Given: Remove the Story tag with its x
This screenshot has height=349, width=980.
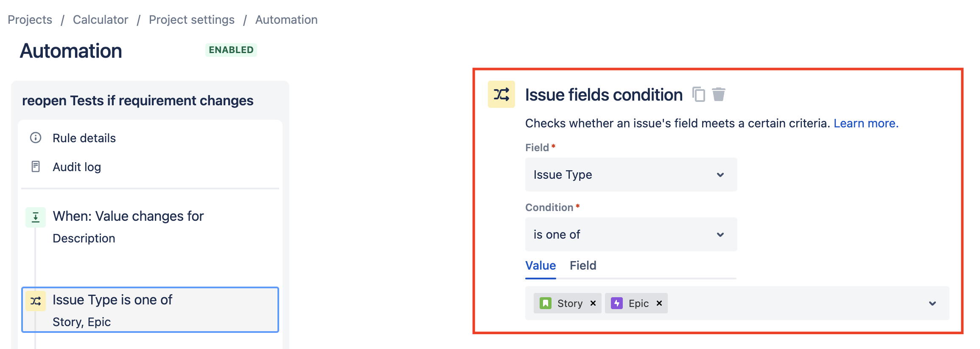Looking at the screenshot, I should 593,303.
